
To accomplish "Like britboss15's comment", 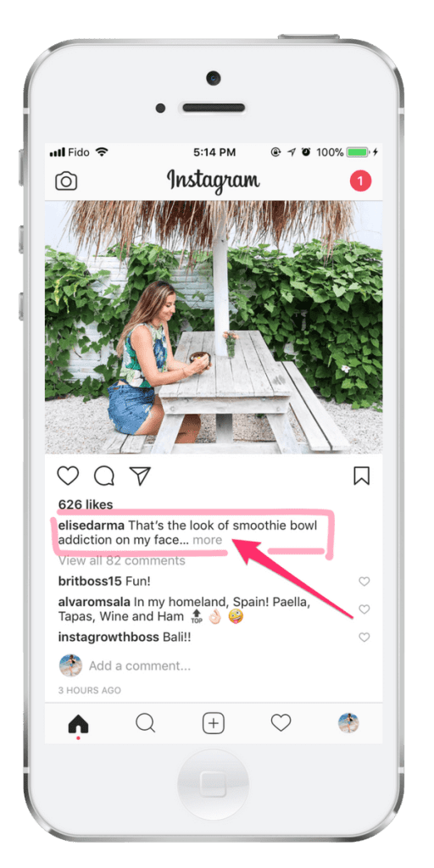I will click(x=364, y=581).
